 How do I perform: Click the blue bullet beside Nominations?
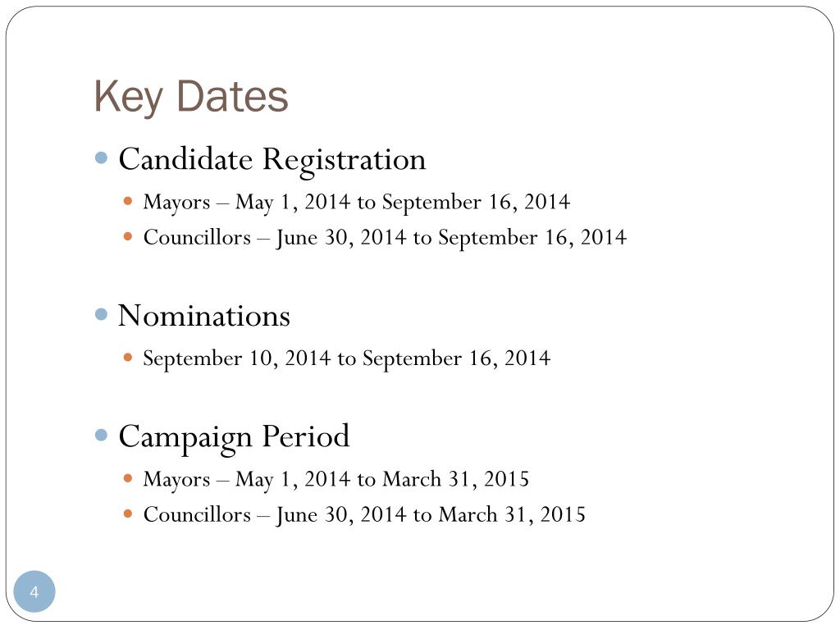pyautogui.click(x=101, y=314)
